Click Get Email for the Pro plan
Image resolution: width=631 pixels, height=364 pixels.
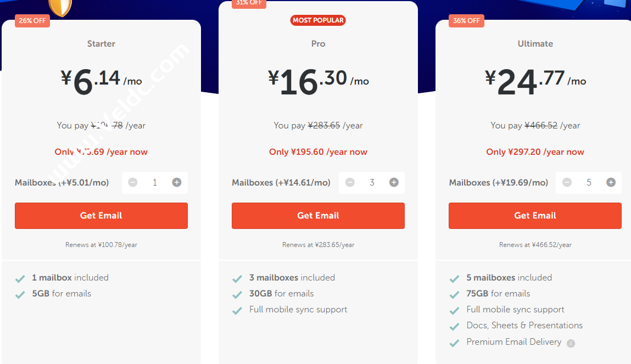(318, 215)
